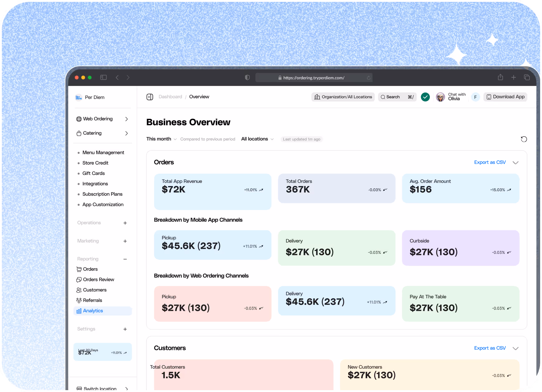The image size is (542, 392).
Task: Open Switch location chevron
Action: 126,389
